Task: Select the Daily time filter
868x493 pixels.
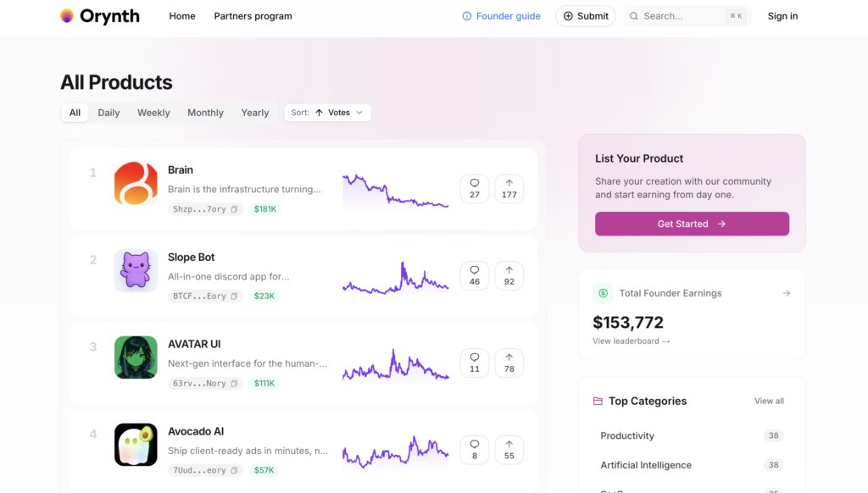Action: click(108, 113)
